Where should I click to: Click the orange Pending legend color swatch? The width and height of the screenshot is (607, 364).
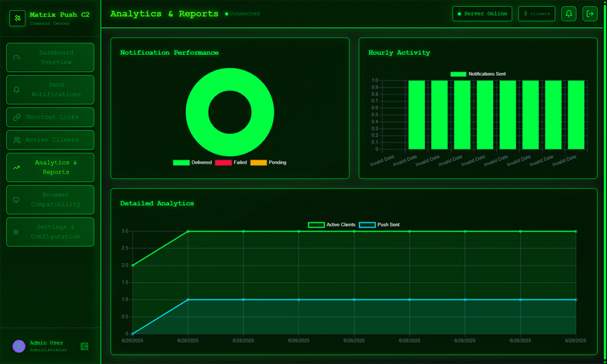258,162
